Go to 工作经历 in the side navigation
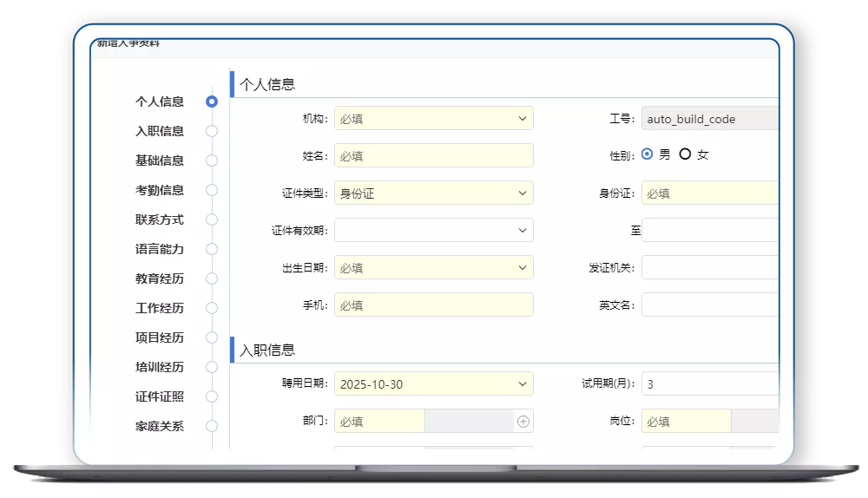 pyautogui.click(x=160, y=308)
